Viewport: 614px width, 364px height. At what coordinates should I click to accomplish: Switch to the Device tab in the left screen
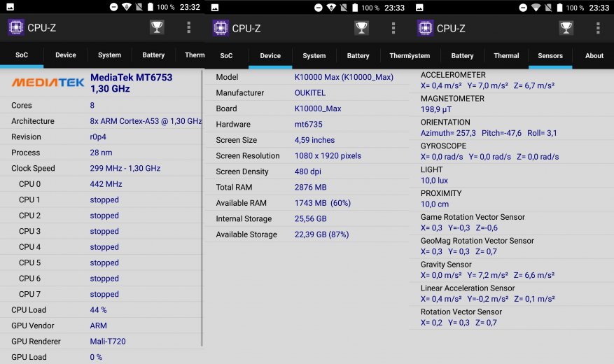click(65, 55)
